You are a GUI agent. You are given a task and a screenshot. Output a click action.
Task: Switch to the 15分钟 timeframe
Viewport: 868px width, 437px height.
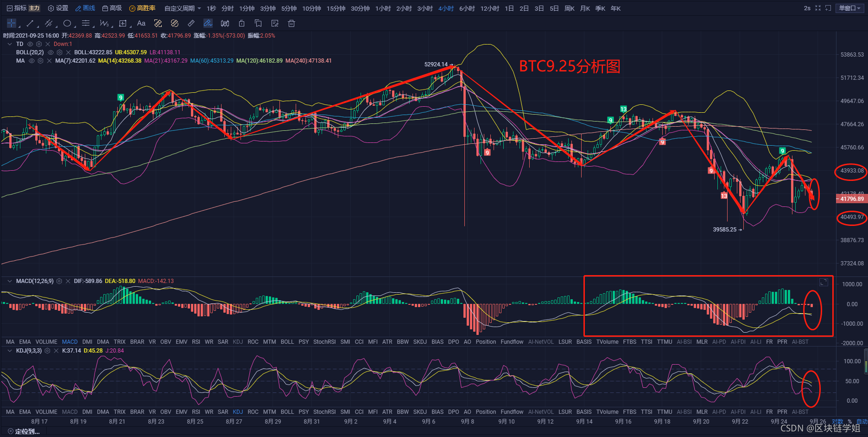tap(336, 8)
